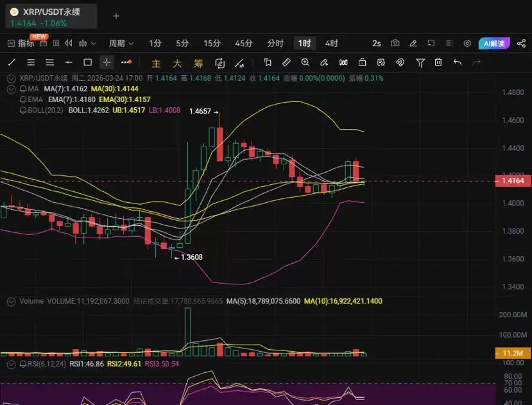Click the candle compare icon before lock
Image resolution: width=532 pixels, height=405 pixels.
(x=343, y=62)
